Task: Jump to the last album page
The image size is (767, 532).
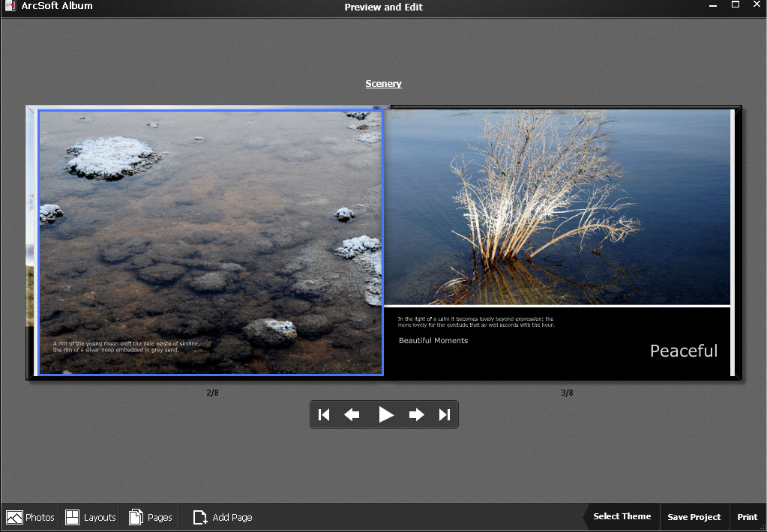Action: [444, 414]
